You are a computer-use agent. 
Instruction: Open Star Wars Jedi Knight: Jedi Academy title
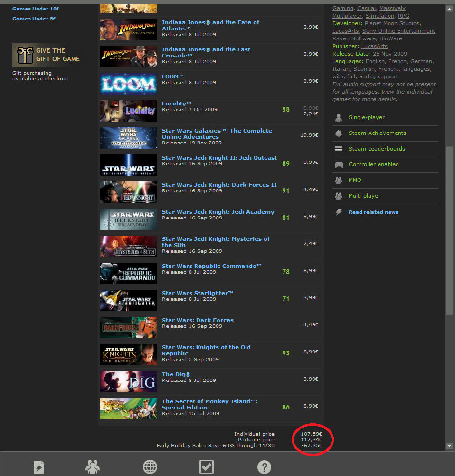click(x=218, y=212)
